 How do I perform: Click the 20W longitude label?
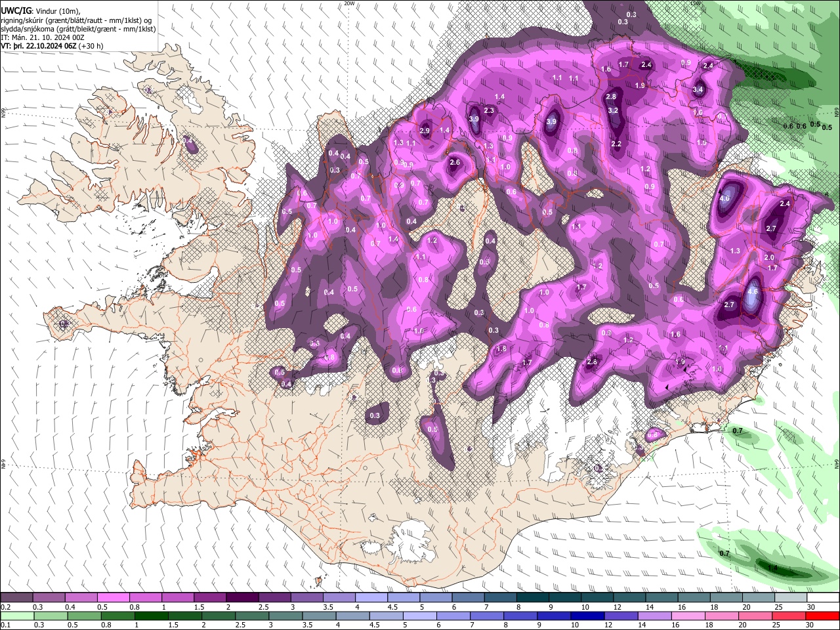coord(349,3)
